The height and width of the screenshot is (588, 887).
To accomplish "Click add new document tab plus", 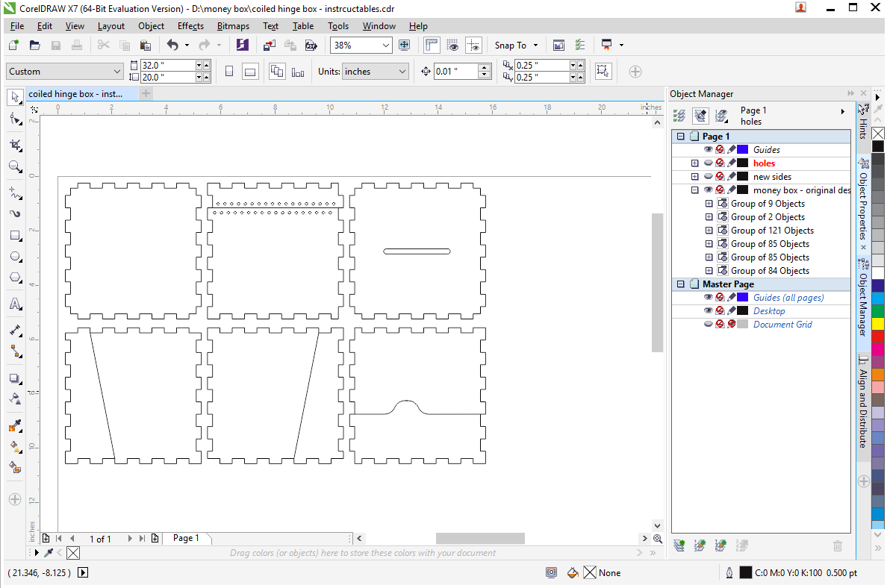I will 146,93.
